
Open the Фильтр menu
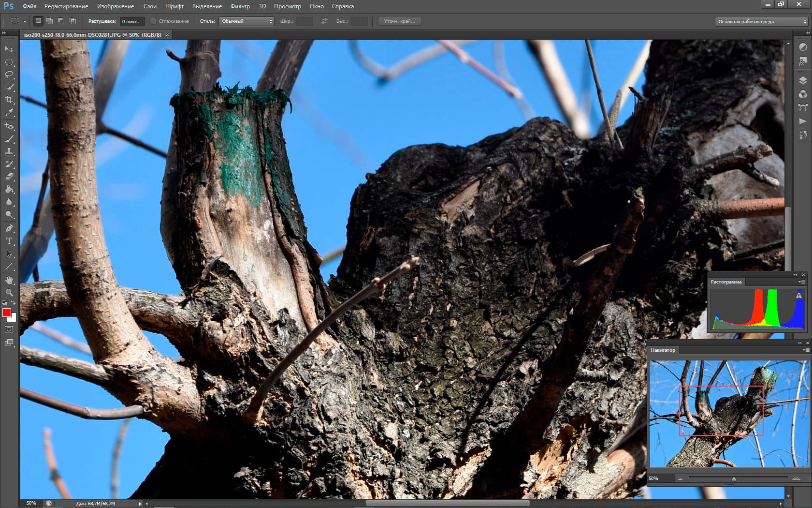click(x=240, y=6)
